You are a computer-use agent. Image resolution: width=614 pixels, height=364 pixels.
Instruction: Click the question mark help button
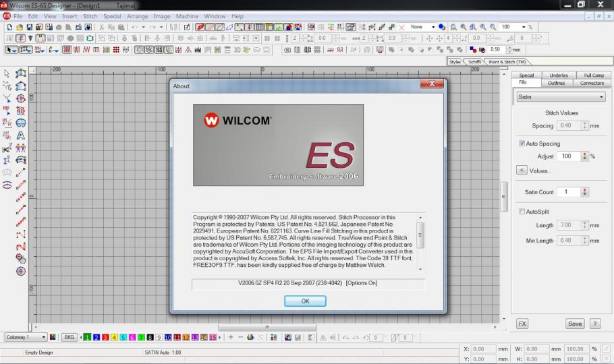595,324
